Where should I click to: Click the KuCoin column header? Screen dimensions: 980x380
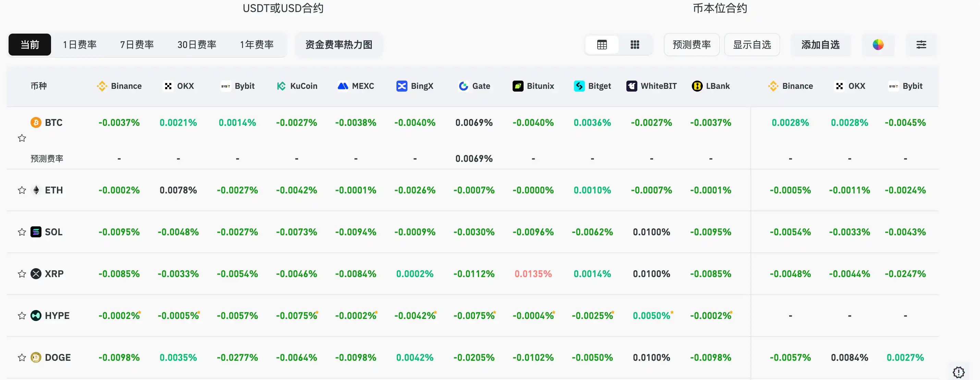pos(297,86)
